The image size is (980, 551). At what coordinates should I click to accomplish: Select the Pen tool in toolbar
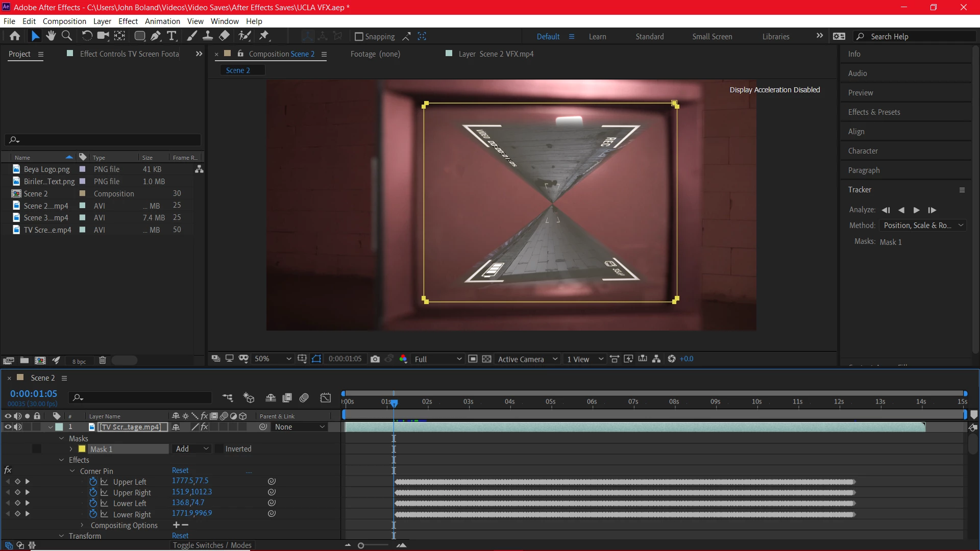[x=156, y=36]
